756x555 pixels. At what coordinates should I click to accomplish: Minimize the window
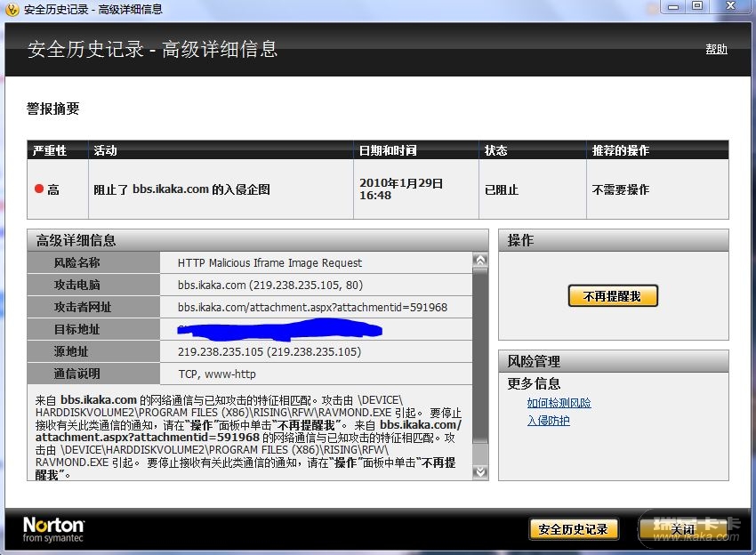(673, 7)
